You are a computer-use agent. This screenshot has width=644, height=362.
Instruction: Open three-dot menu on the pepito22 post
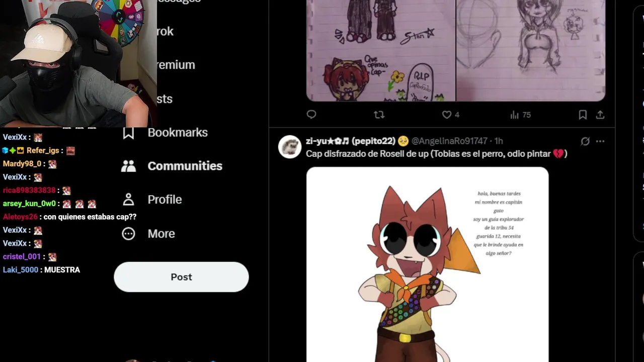point(600,141)
